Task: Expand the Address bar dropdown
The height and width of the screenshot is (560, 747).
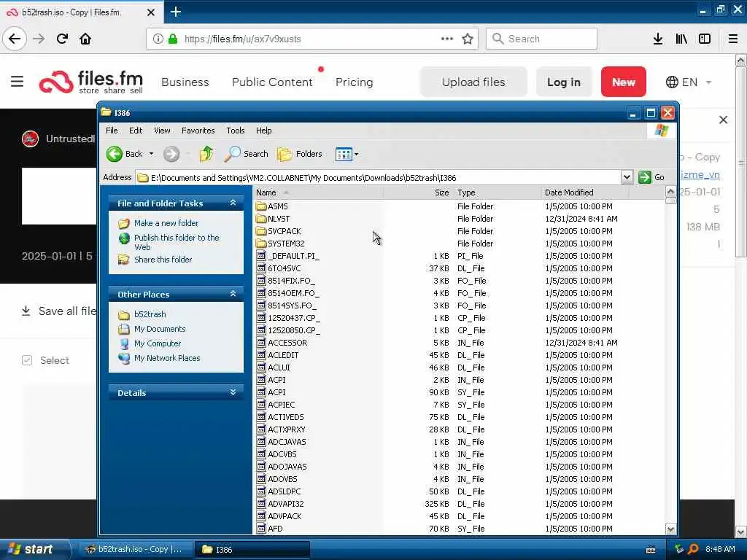Action: 627,177
